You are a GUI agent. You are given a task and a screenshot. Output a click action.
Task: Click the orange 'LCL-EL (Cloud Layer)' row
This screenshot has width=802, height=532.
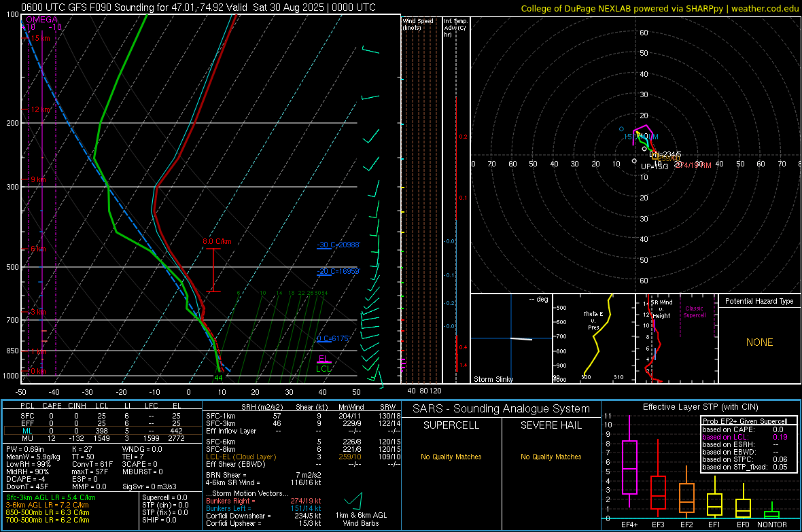tap(303, 457)
